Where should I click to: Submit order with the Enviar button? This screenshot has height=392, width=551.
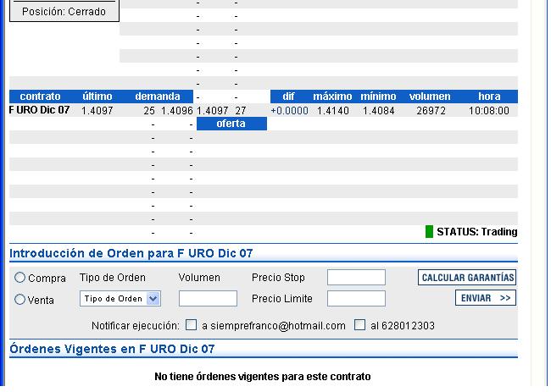(x=486, y=297)
